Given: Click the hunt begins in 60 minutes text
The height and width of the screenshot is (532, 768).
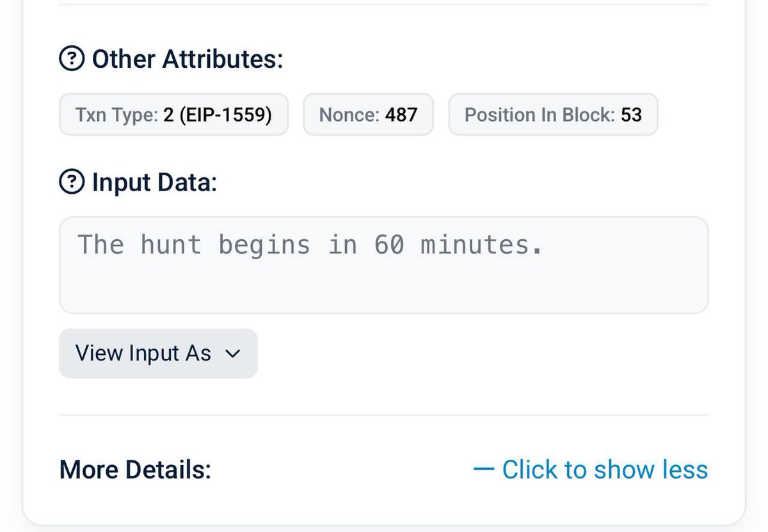Looking at the screenshot, I should tap(310, 245).
